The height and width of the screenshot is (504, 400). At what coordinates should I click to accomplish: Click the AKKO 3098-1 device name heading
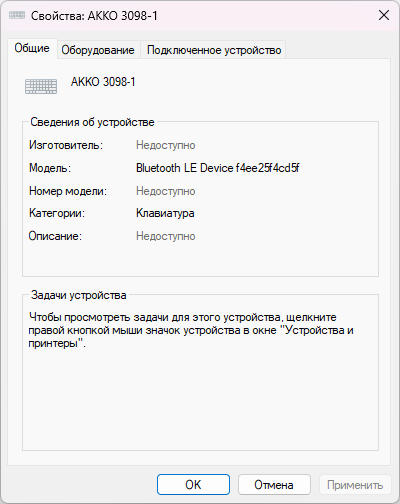pos(103,82)
